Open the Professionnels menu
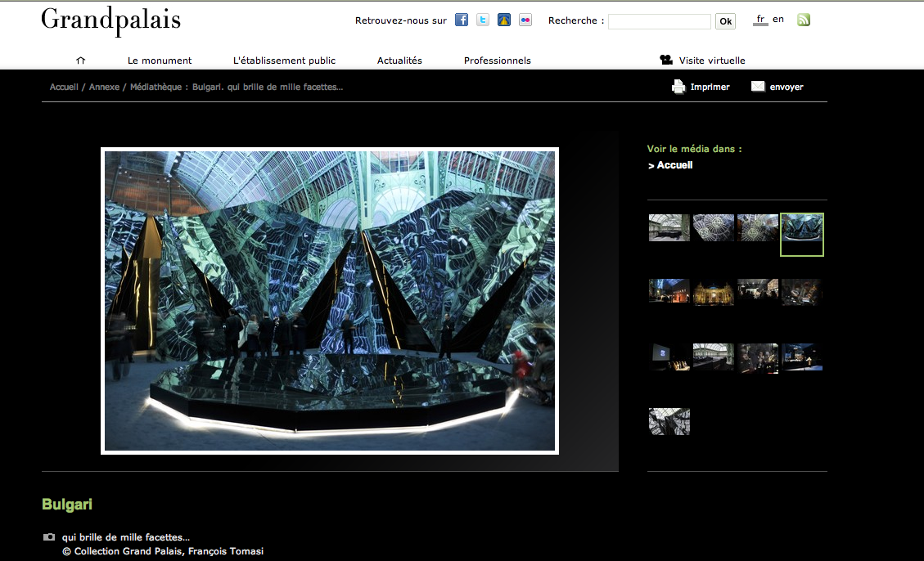The height and width of the screenshot is (561, 924). (x=498, y=60)
